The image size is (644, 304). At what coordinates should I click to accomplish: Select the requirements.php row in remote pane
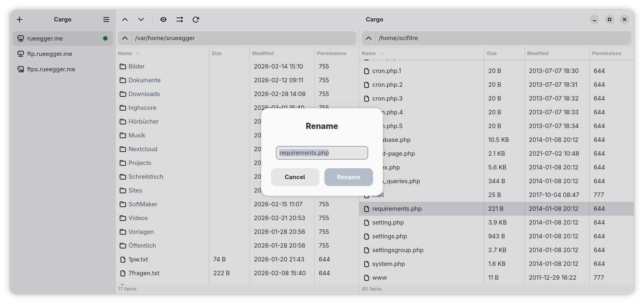[x=496, y=209]
